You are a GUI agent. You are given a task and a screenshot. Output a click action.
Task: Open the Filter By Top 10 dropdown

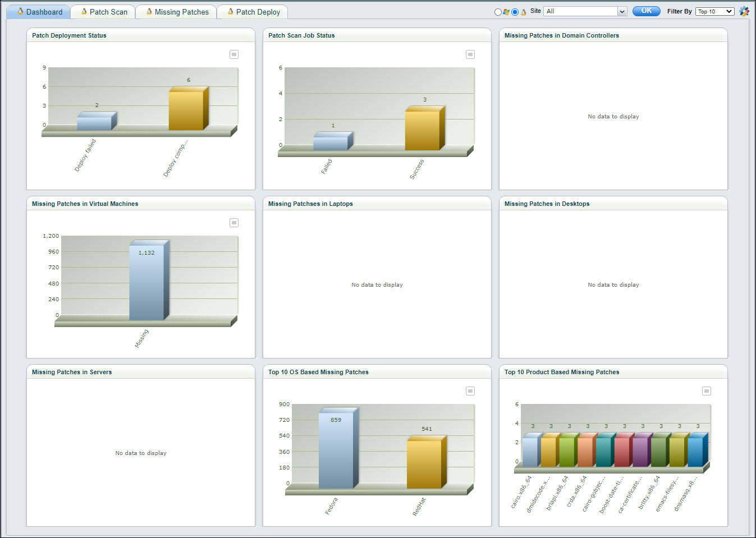(714, 11)
